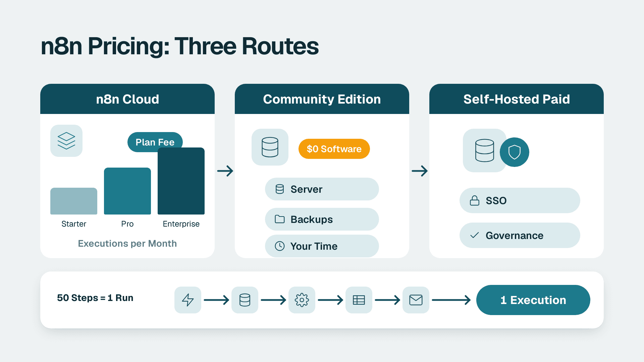Click the 50 Steps = 1 Run text
The image size is (644, 362).
tap(95, 298)
